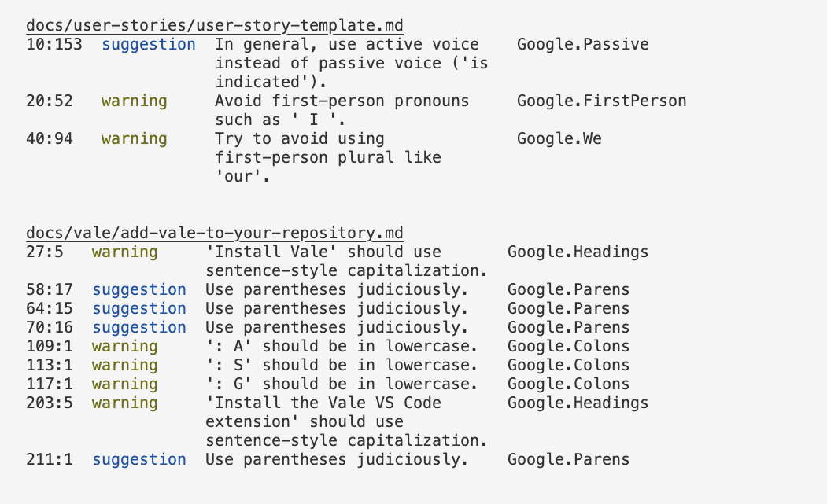Select the Google.FirstPerson rule name
827x504 pixels.
click(601, 101)
